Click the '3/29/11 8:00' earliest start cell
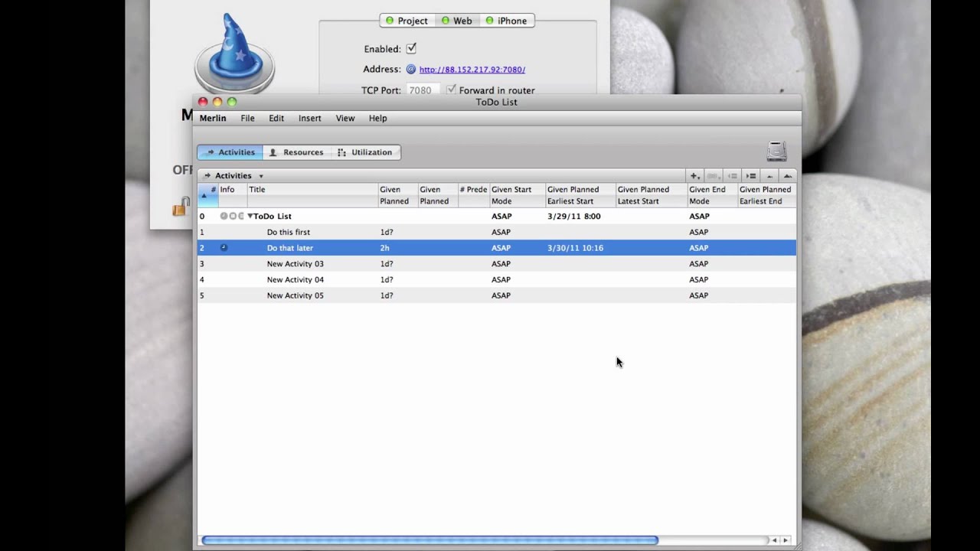The height and width of the screenshot is (551, 980). 573,216
